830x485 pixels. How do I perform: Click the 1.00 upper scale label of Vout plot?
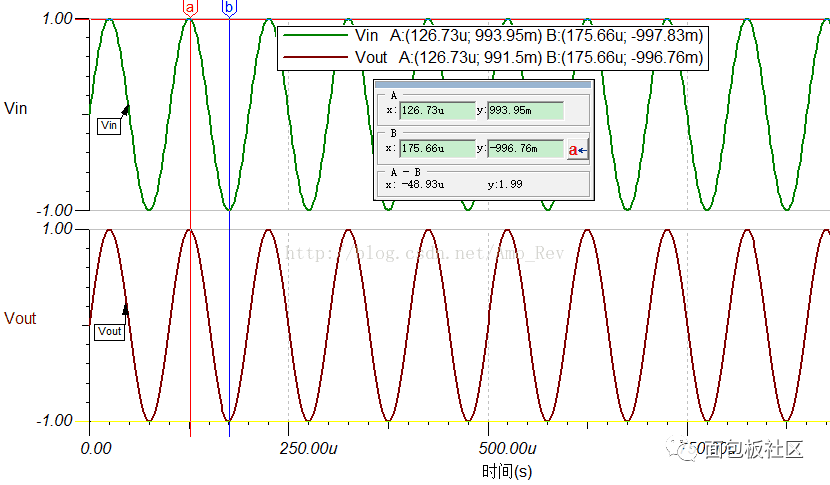pos(57,229)
